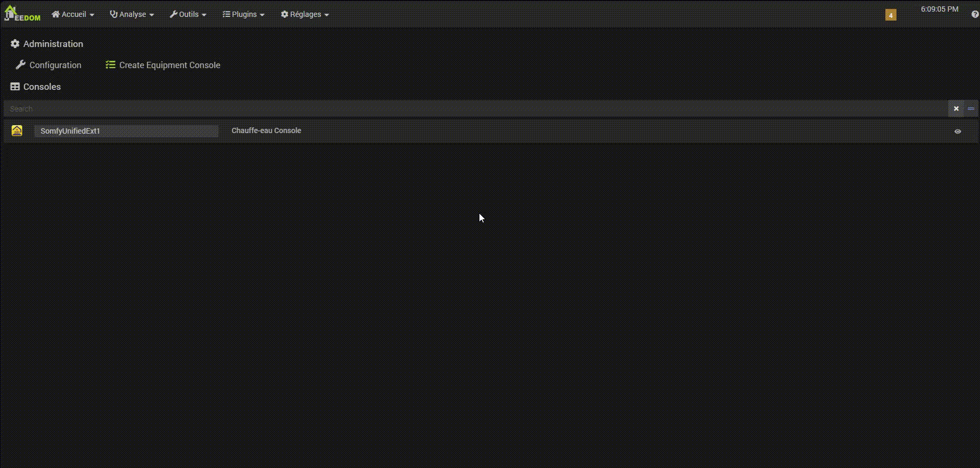Open help with the question mark icon
This screenshot has height=468, width=980.
pos(975,14)
